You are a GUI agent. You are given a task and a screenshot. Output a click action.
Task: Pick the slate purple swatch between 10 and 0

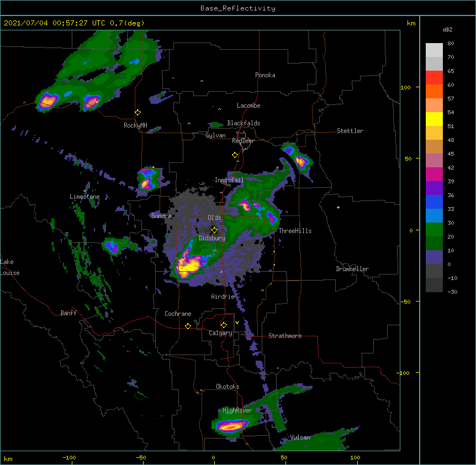434,257
